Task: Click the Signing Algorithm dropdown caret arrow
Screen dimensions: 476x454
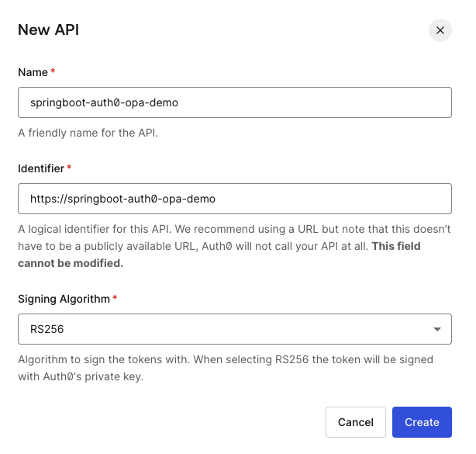Action: pyautogui.click(x=437, y=329)
